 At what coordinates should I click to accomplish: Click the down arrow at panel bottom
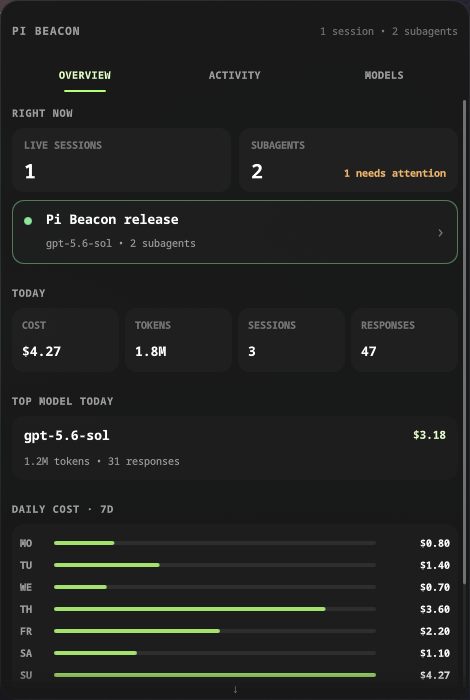click(235, 689)
